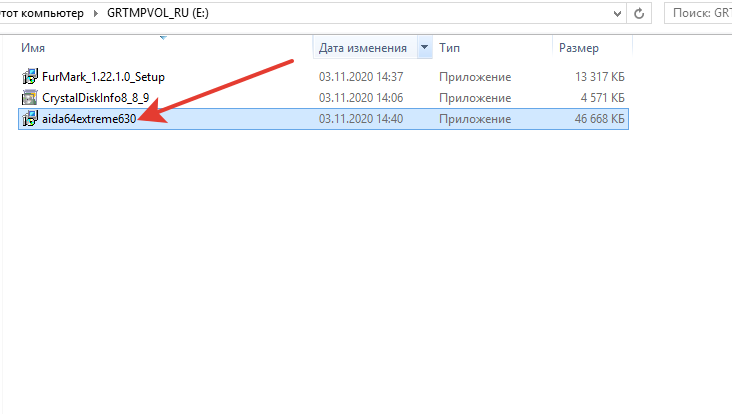Sort files by Имя column
The image size is (732, 414).
click(33, 48)
